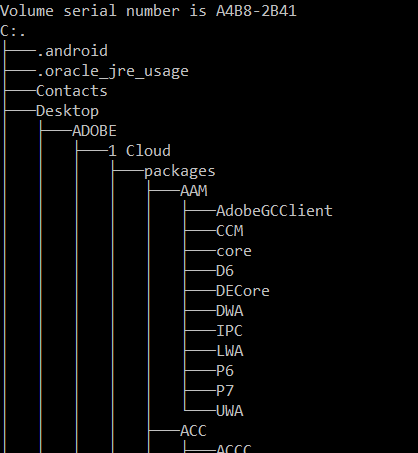Click the "CCM" folder name
Viewport: 418px width, 453px height.
pyautogui.click(x=230, y=231)
